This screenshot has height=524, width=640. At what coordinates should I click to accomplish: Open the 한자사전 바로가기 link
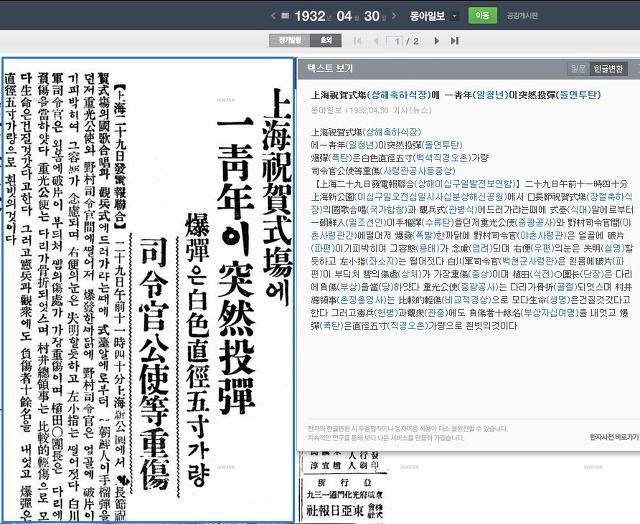tap(614, 437)
